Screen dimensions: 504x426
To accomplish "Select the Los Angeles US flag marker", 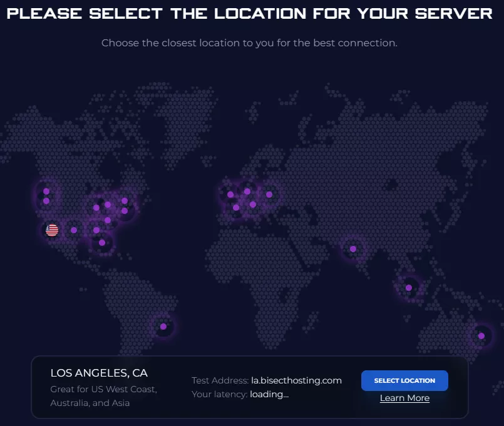I will [x=52, y=230].
